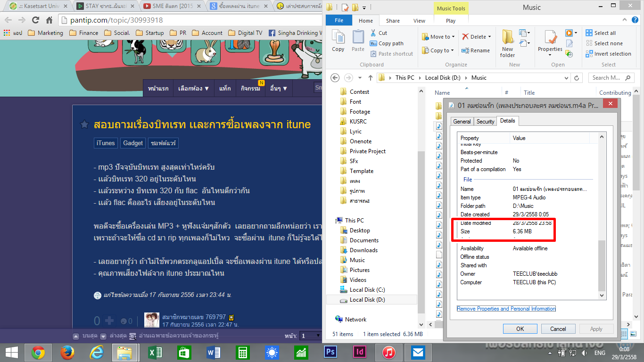This screenshot has height=362, width=644.
Task: Switch to General tab in Properties dialog
Action: (462, 121)
